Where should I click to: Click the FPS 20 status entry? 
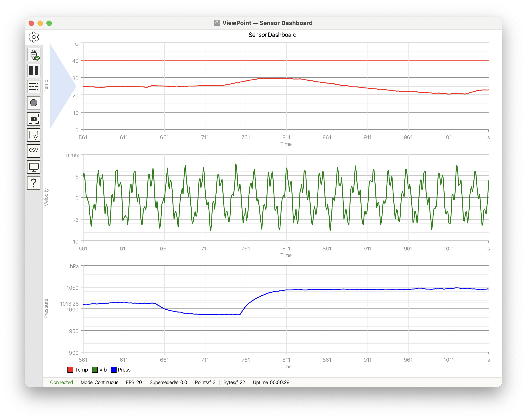134,382
